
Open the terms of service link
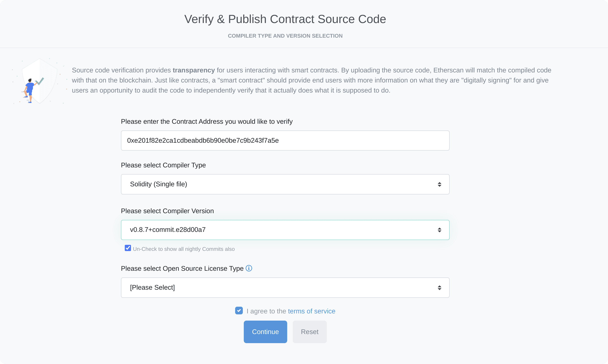(x=311, y=311)
